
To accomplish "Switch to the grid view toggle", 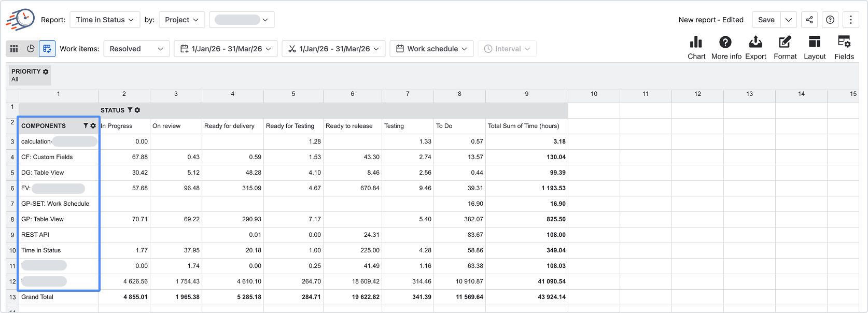I will pyautogui.click(x=14, y=49).
